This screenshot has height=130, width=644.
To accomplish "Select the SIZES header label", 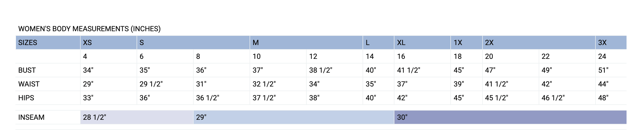I will (x=28, y=42).
